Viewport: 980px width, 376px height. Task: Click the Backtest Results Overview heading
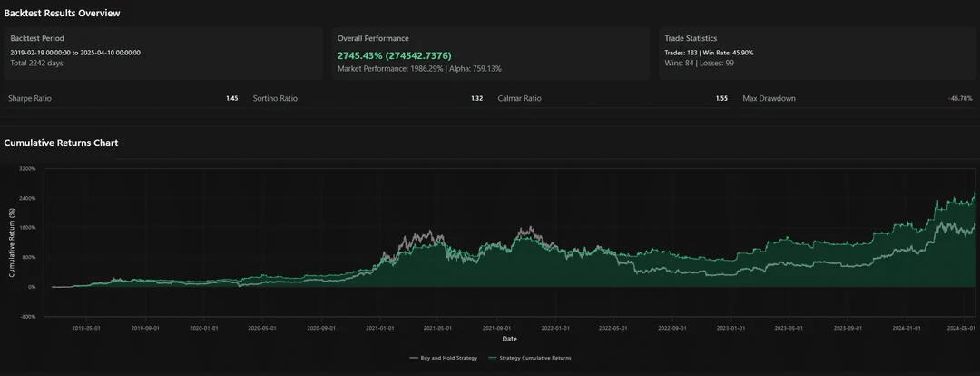(62, 13)
